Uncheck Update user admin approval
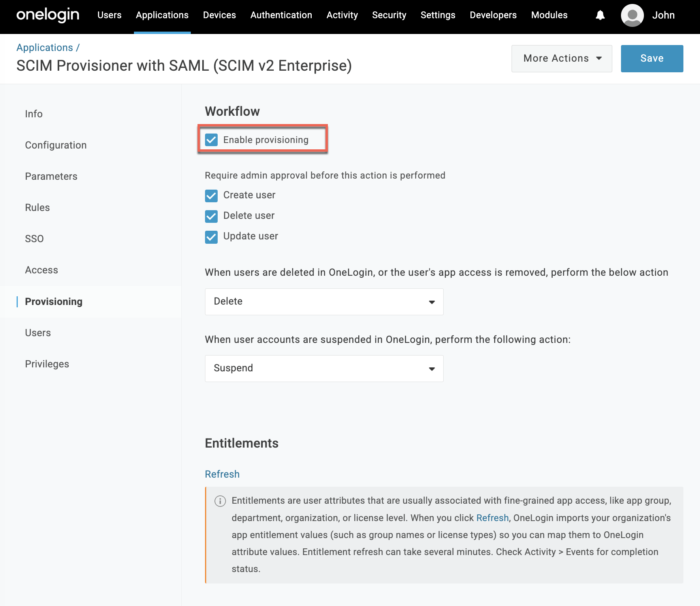Image resolution: width=700 pixels, height=606 pixels. [x=211, y=237]
